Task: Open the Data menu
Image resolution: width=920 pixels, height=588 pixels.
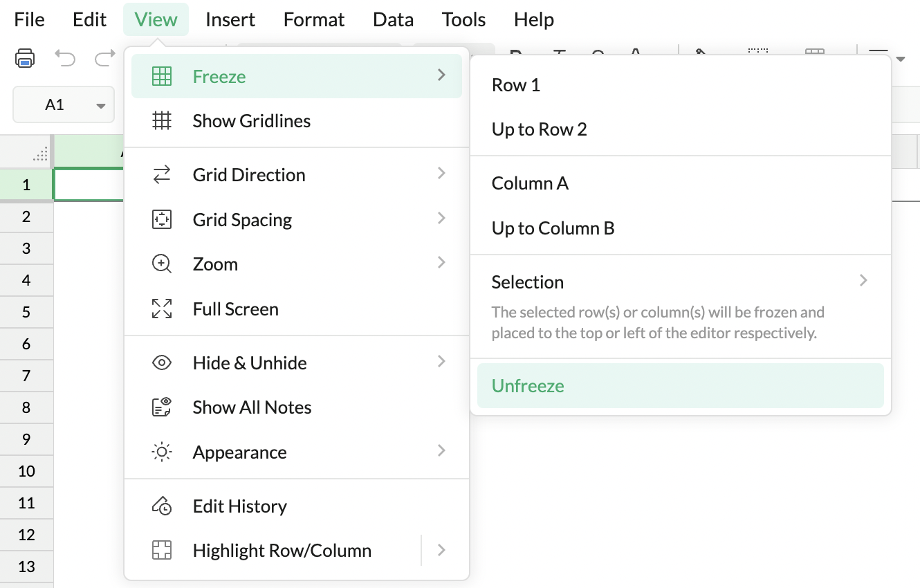Action: tap(393, 19)
